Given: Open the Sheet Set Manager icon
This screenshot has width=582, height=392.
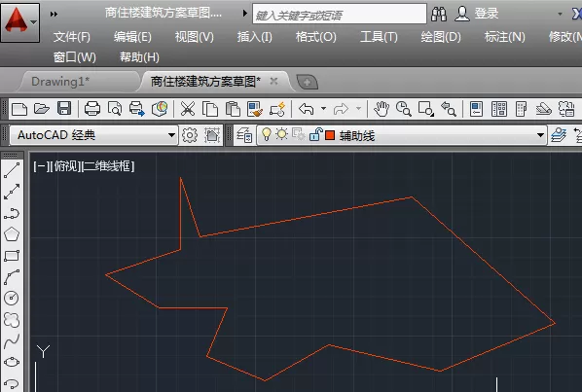Looking at the screenshot, I should [543, 109].
